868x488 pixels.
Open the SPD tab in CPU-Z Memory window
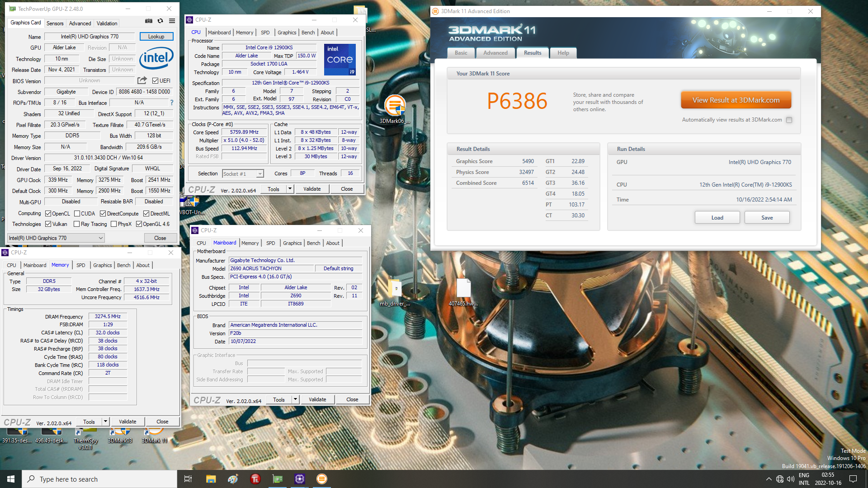(81, 265)
